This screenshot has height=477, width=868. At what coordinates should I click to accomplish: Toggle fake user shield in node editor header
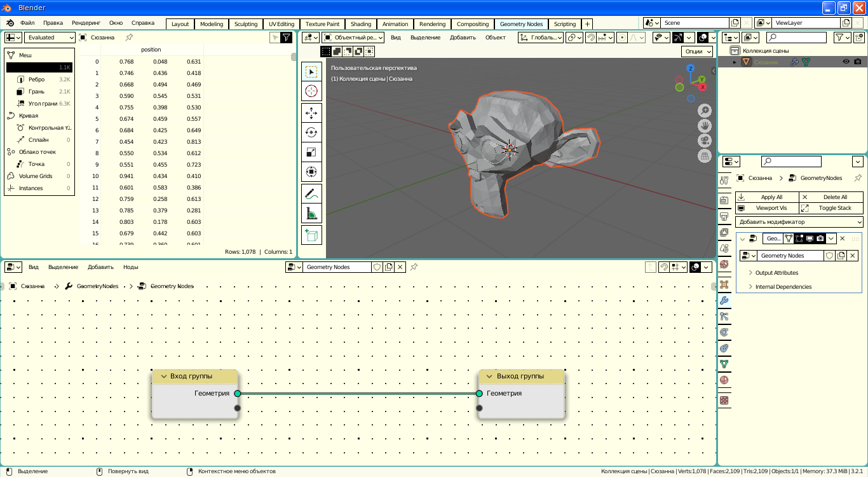point(377,267)
